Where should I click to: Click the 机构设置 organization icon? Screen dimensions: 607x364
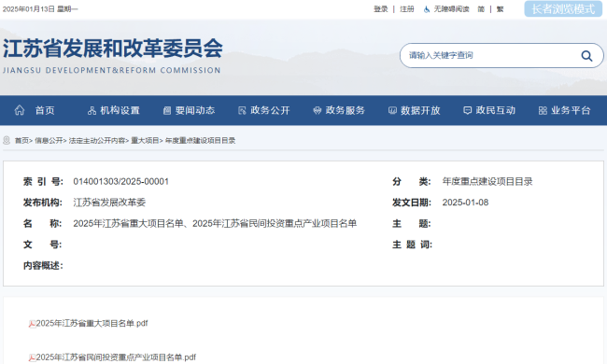tap(92, 111)
